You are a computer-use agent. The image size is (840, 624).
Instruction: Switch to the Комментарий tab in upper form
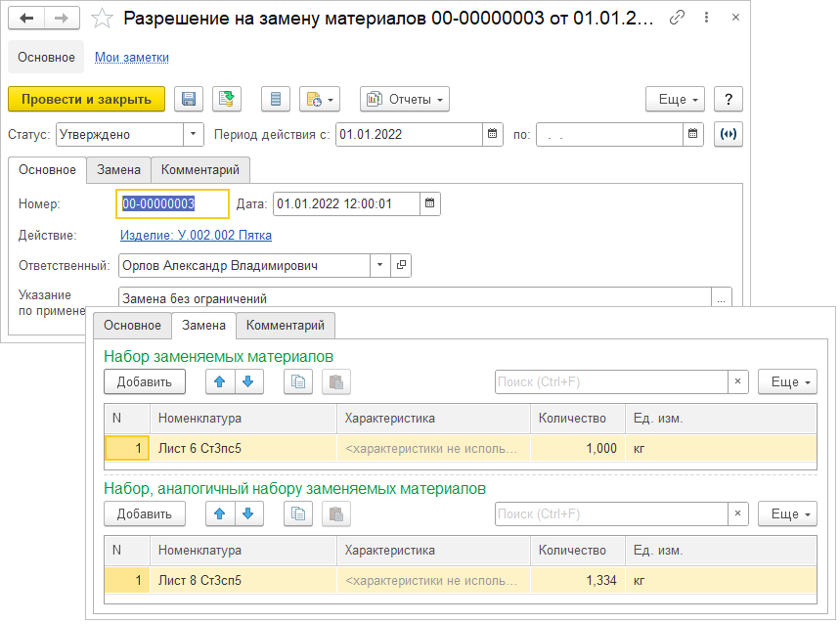pyautogui.click(x=206, y=169)
